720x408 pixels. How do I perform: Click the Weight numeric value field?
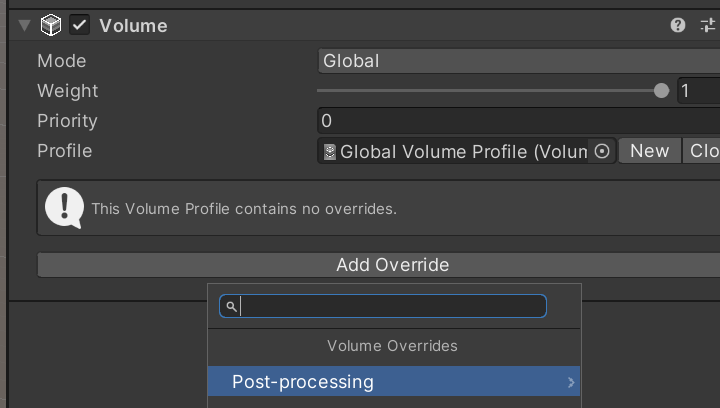click(698, 91)
